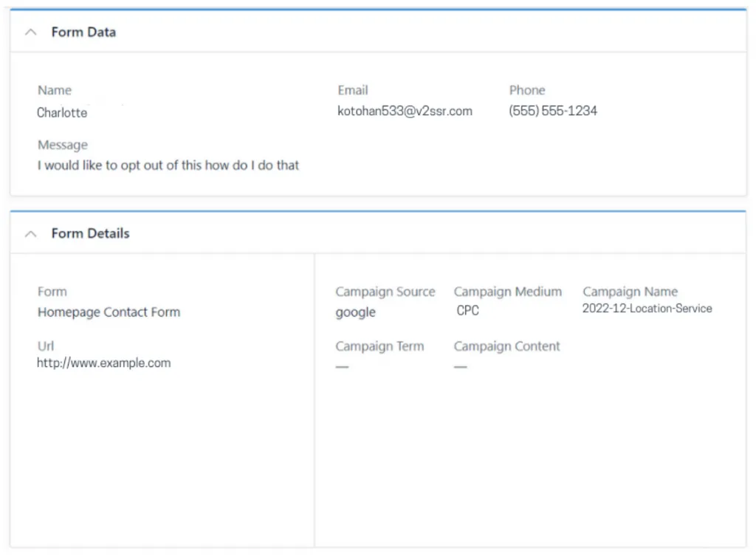Click the empty dash under Campaign Term

[x=343, y=367]
